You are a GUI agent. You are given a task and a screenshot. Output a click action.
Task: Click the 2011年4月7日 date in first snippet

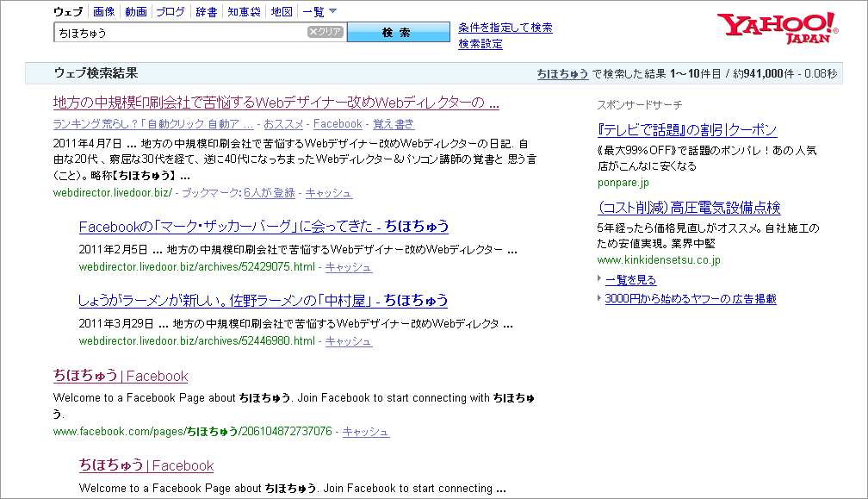pos(88,143)
